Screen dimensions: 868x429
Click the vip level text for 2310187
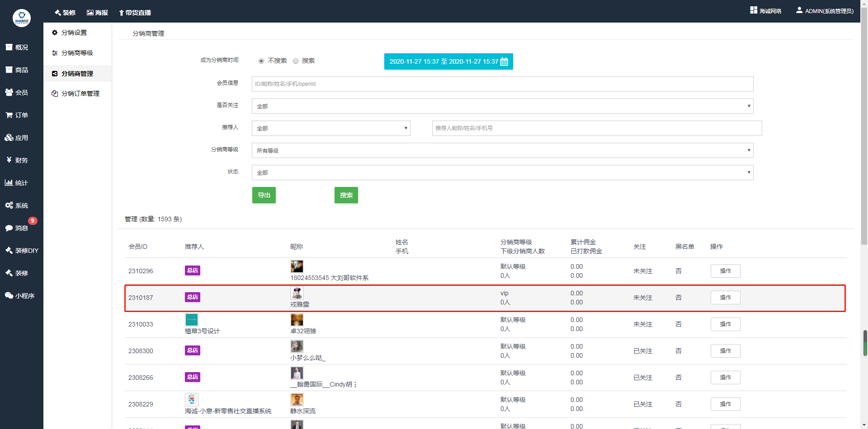pyautogui.click(x=505, y=293)
